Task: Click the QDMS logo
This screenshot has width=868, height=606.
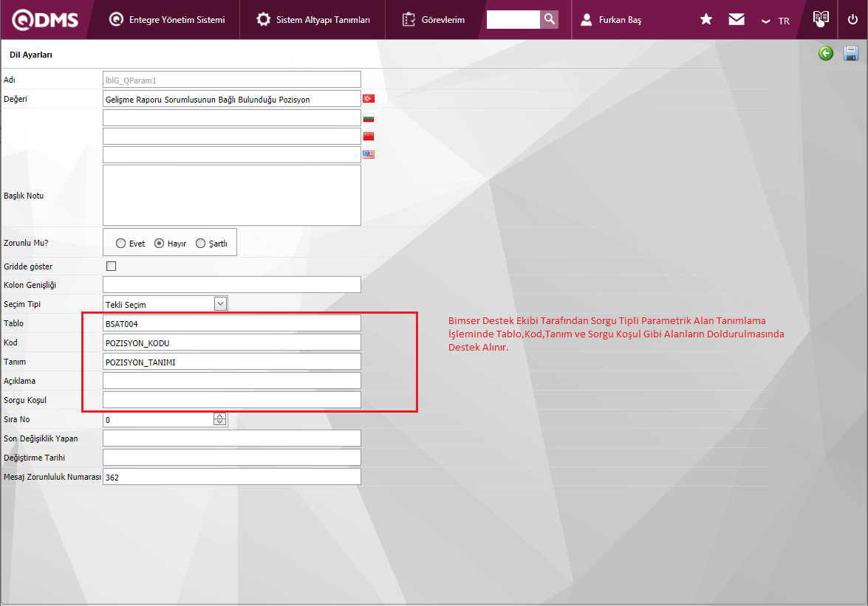Action: click(x=46, y=20)
